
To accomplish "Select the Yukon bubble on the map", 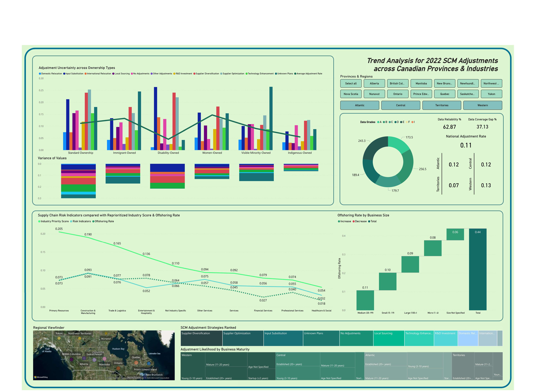I will coord(59,338).
